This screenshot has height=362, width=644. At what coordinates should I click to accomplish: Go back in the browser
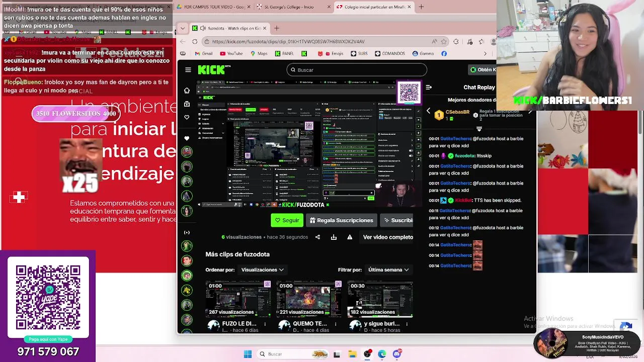click(183, 42)
